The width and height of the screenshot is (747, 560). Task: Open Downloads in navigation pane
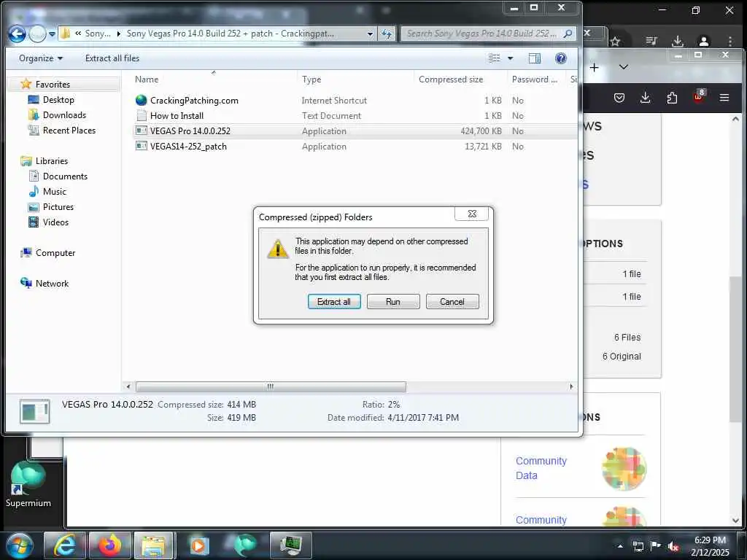[x=64, y=114]
